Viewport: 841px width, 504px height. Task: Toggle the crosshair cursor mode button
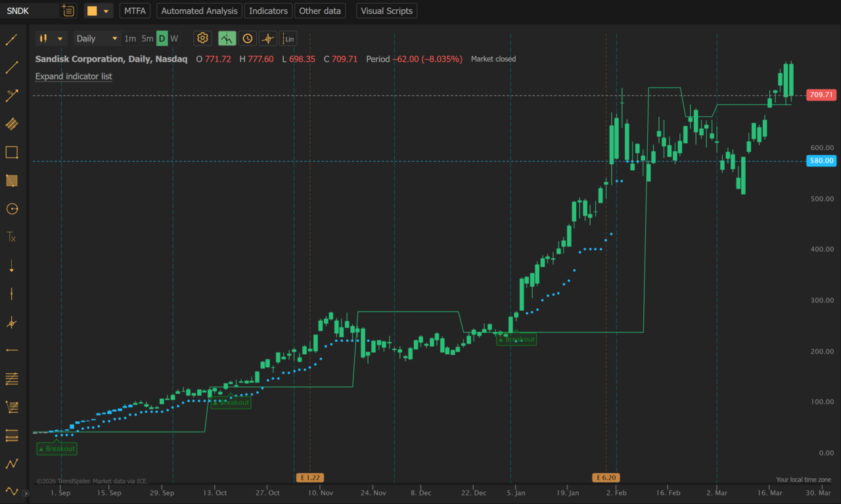(x=267, y=38)
